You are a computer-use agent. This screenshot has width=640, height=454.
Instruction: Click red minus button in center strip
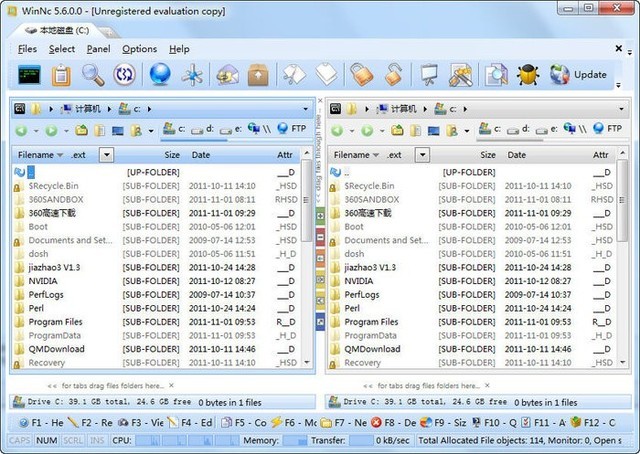[320, 237]
